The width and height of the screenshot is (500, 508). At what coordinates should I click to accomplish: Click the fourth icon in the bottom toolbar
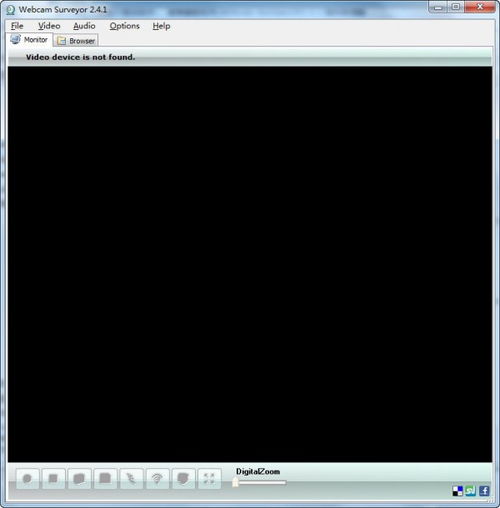pyautogui.click(x=105, y=479)
